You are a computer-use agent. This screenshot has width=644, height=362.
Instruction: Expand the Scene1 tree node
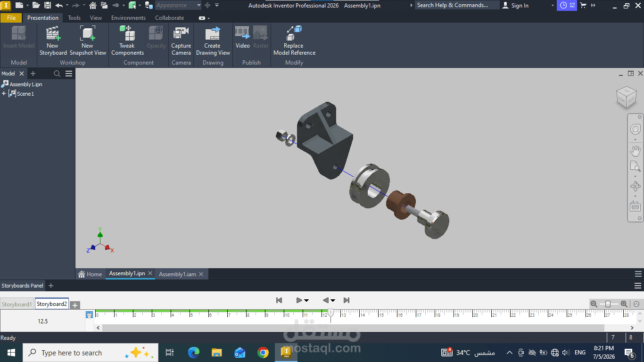[4, 94]
